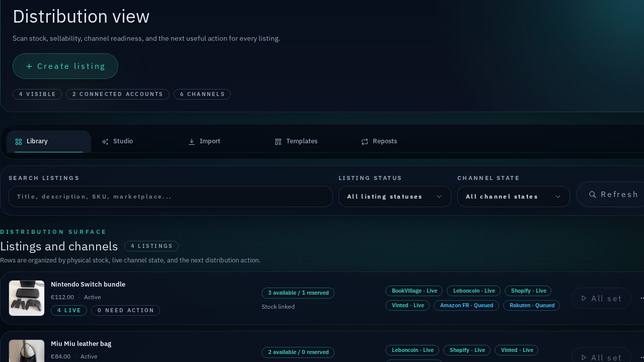This screenshot has width=644, height=362.
Task: Click the 2 available / 0 reserved pill
Action: pyautogui.click(x=298, y=352)
